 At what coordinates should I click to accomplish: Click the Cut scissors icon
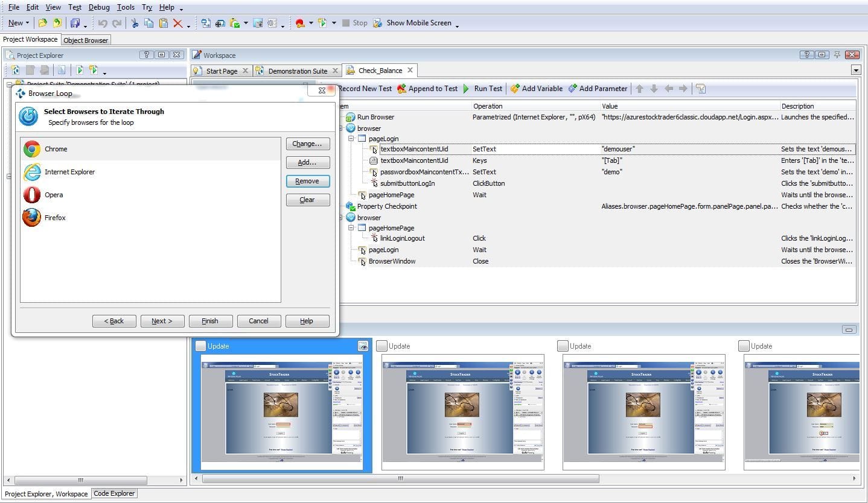pyautogui.click(x=135, y=23)
